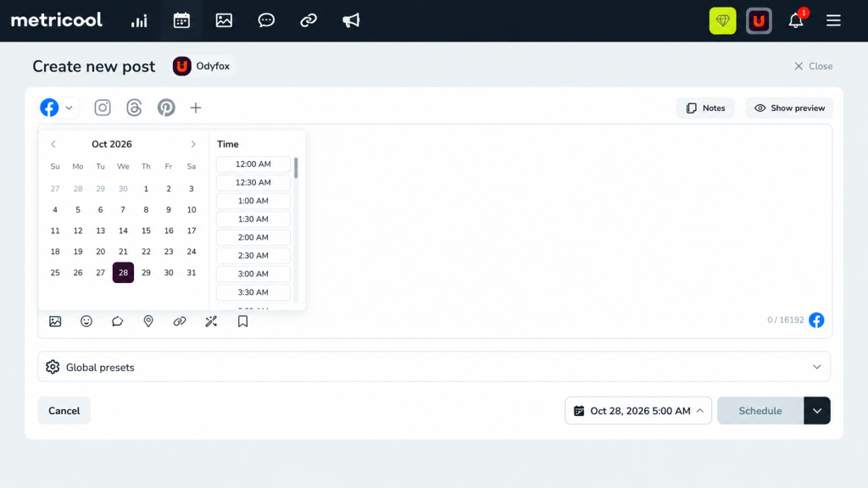The image size is (868, 488).
Task: Select October 10 in calendar
Action: (191, 210)
